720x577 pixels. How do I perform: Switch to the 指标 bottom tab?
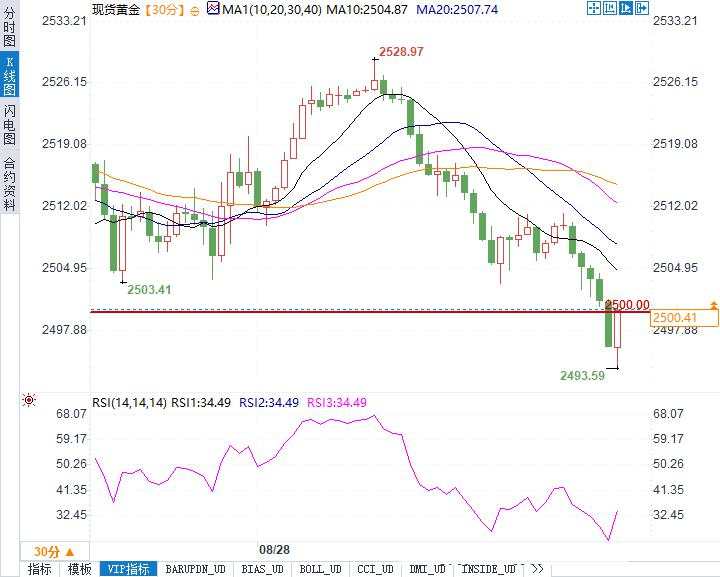39,569
